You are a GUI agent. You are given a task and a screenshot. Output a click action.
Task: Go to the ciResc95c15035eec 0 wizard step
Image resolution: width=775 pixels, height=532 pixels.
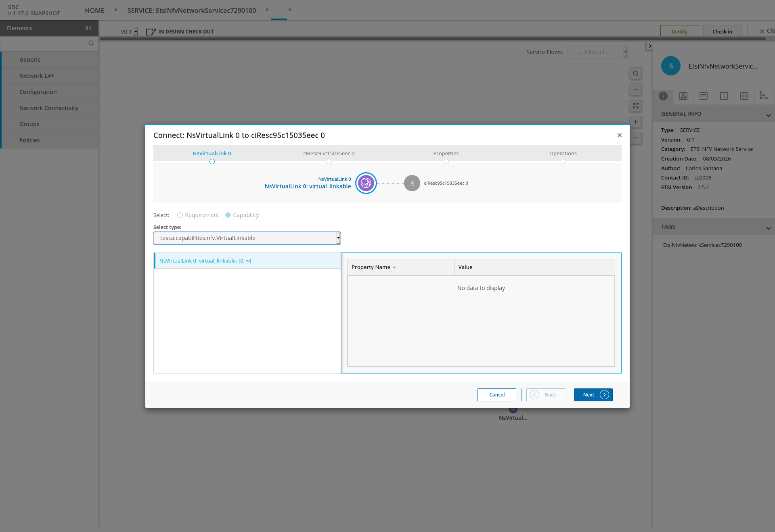(x=329, y=154)
